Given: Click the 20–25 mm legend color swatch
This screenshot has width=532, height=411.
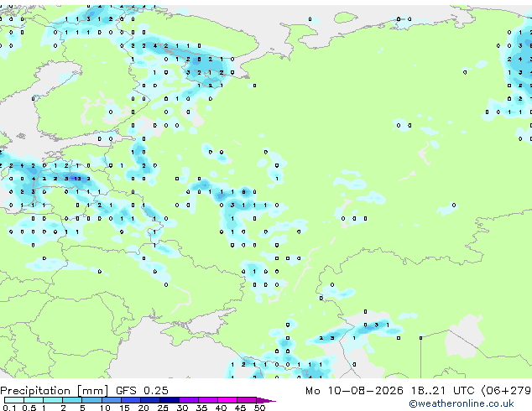Looking at the screenshot, I should pos(150,400).
